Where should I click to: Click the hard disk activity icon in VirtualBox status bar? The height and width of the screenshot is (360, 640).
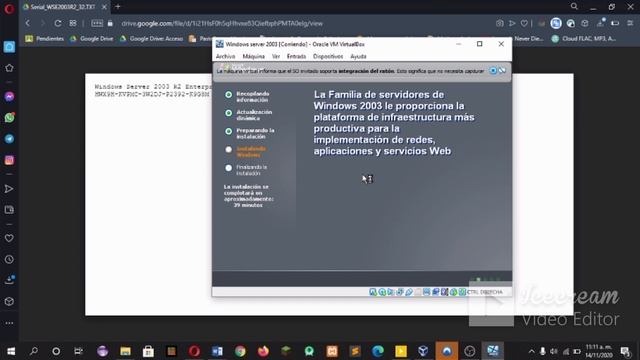click(373, 292)
